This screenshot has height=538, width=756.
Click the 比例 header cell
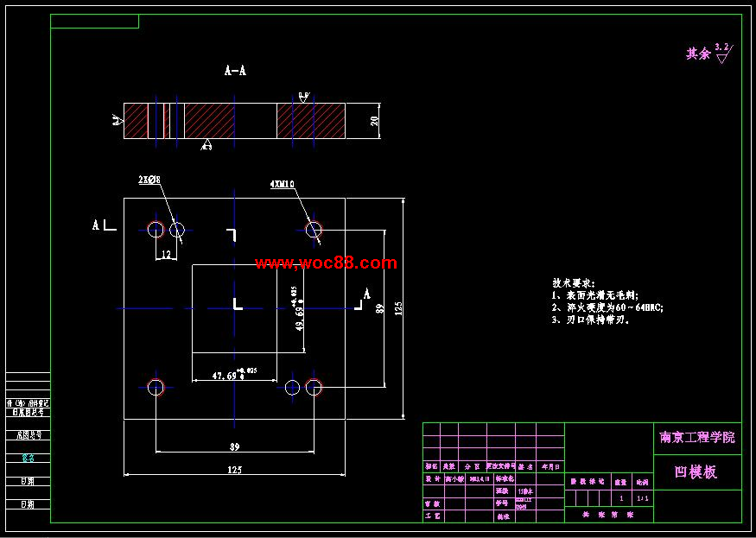(x=642, y=482)
